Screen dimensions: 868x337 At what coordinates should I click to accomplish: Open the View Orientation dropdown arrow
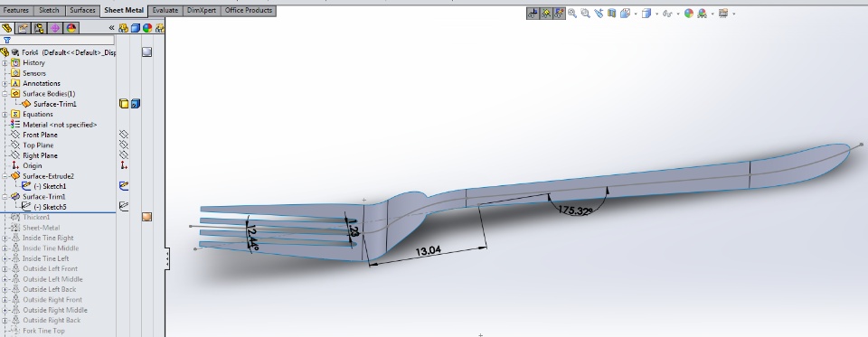pos(636,14)
